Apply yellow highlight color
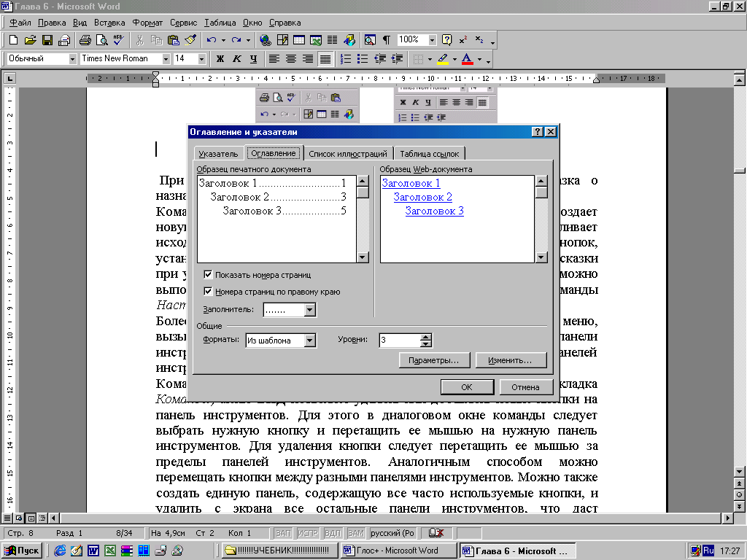Viewport: 747px width, 560px height. [443, 59]
